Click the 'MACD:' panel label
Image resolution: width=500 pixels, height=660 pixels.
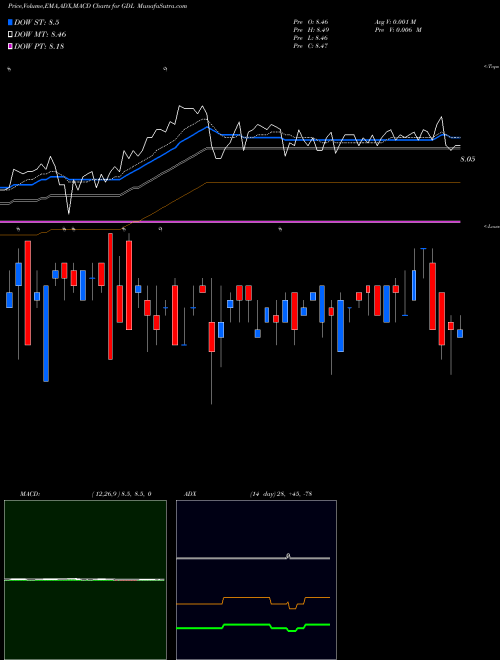[x=29, y=494]
